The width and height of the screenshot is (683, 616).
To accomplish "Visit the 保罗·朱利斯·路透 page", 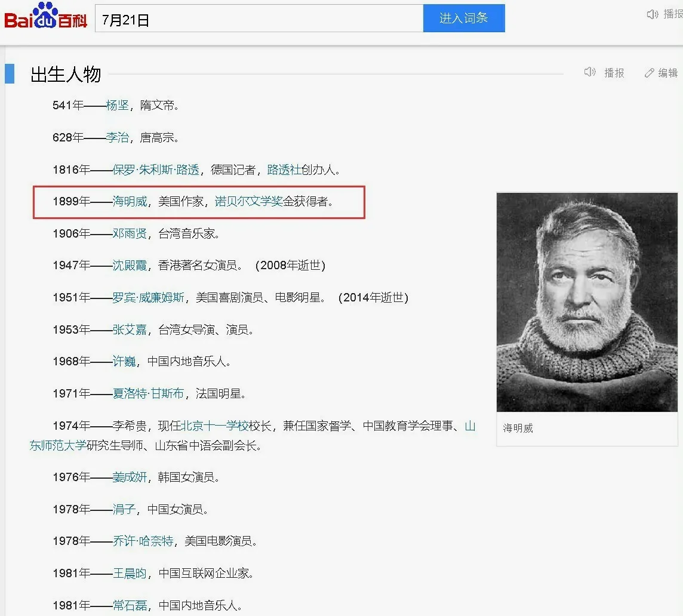I will [156, 170].
